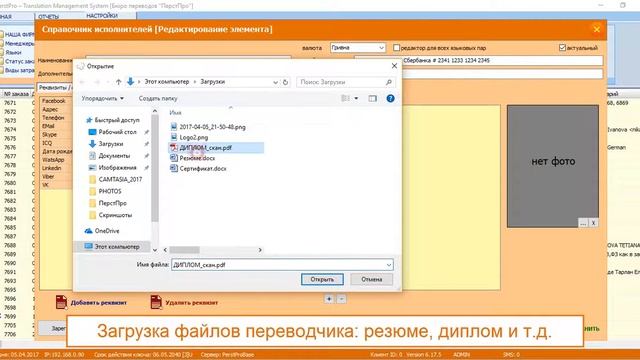The image size is (640, 360).
Task: Refresh the Загрузки folder listing
Action: pos(285,82)
